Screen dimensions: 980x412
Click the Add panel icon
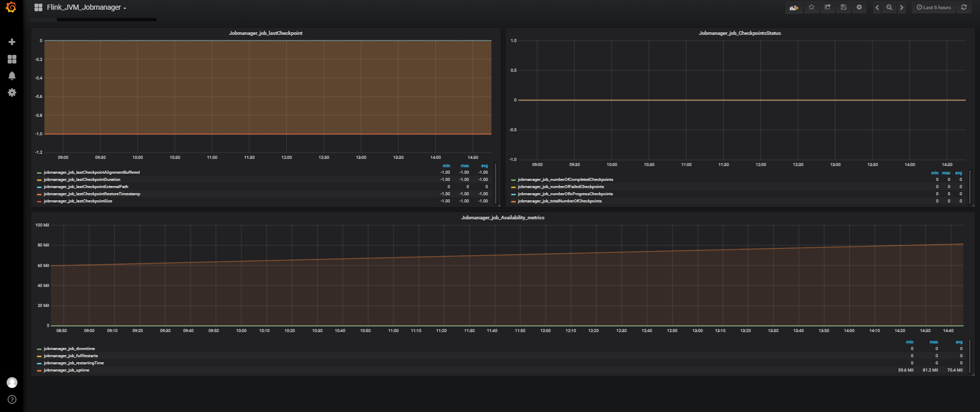pyautogui.click(x=794, y=7)
